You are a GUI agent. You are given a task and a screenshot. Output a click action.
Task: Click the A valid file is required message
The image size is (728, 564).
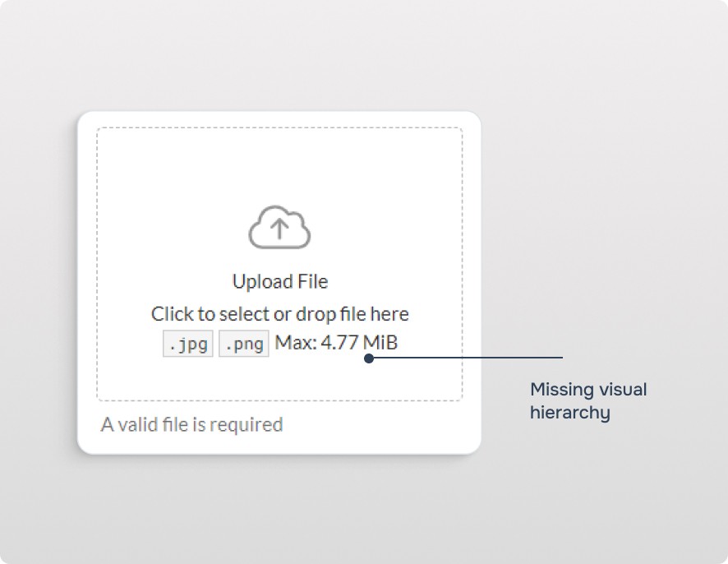coord(191,424)
